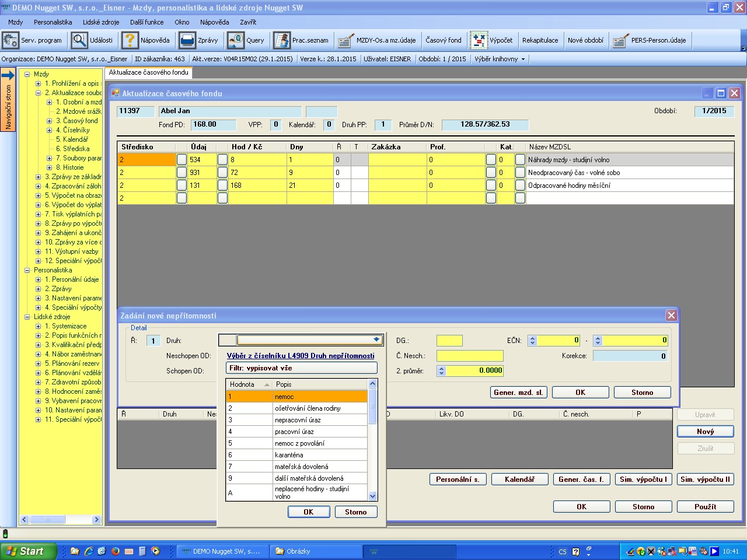Click lookup button before Název Odpracované hodiny
The width and height of the screenshot is (747, 560).
point(520,185)
